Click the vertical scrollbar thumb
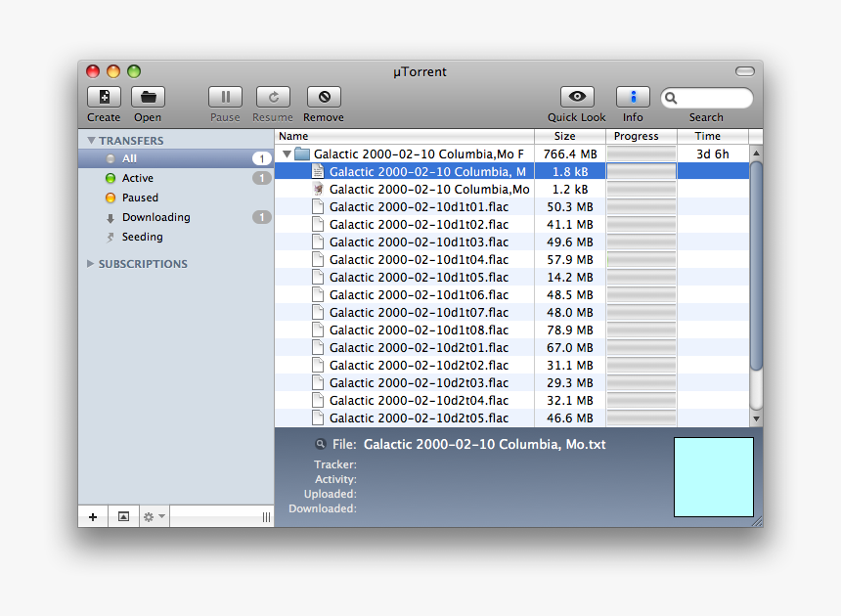The image size is (841, 616). 756,266
